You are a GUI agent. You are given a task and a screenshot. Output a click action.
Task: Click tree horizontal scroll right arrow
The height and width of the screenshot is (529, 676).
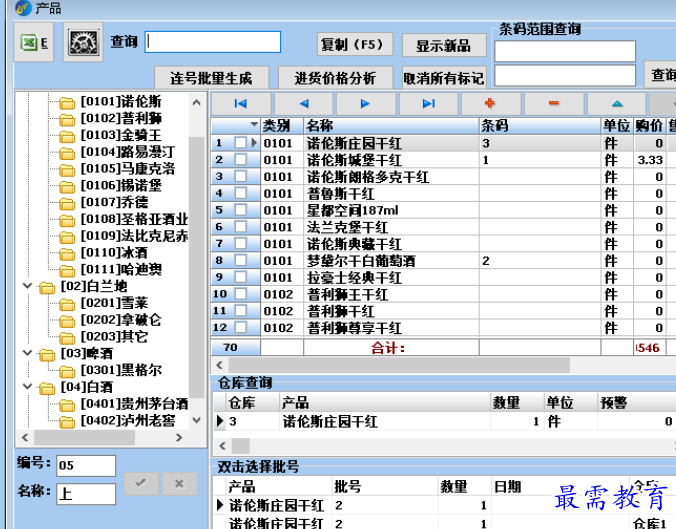(179, 438)
